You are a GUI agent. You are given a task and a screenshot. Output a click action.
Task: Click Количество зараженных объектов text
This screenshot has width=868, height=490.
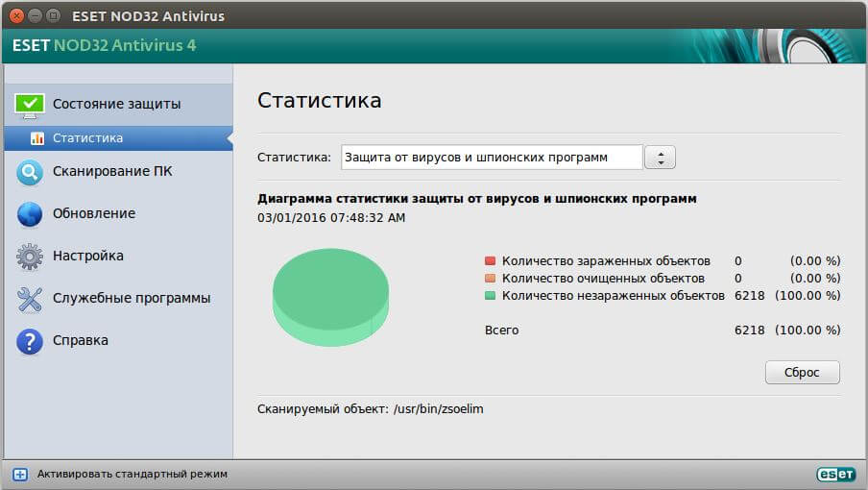click(606, 260)
